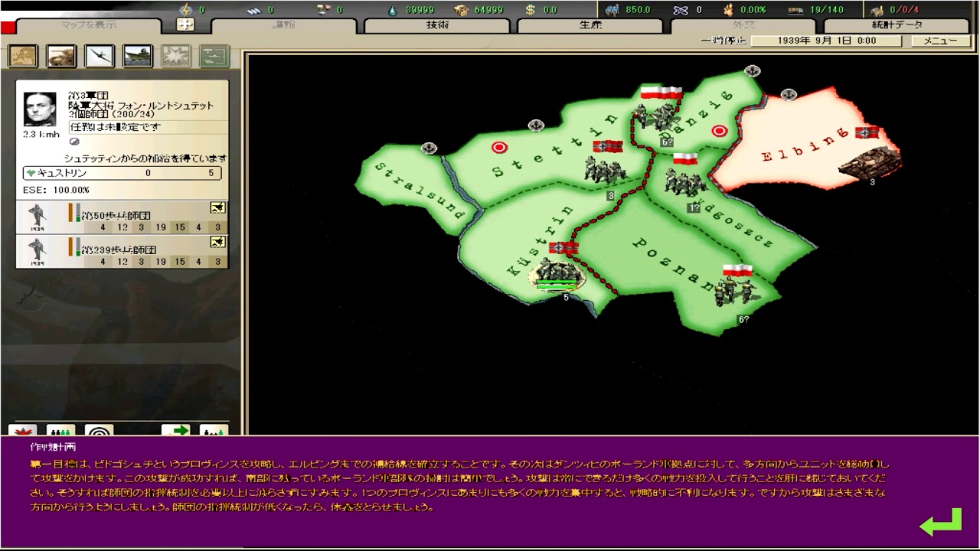The image size is (980, 551).
Task: Open the 生産 production tab
Action: coord(590,25)
